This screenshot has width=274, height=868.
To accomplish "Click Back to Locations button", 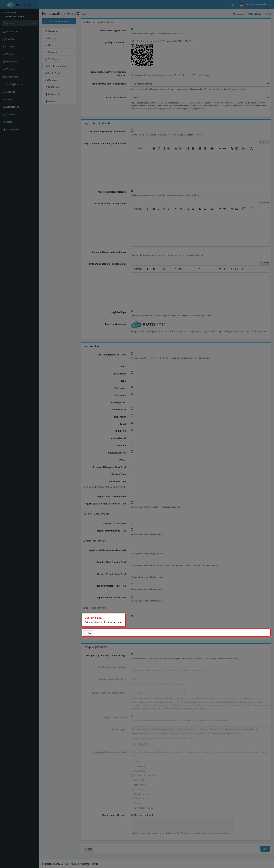I will (59, 22).
